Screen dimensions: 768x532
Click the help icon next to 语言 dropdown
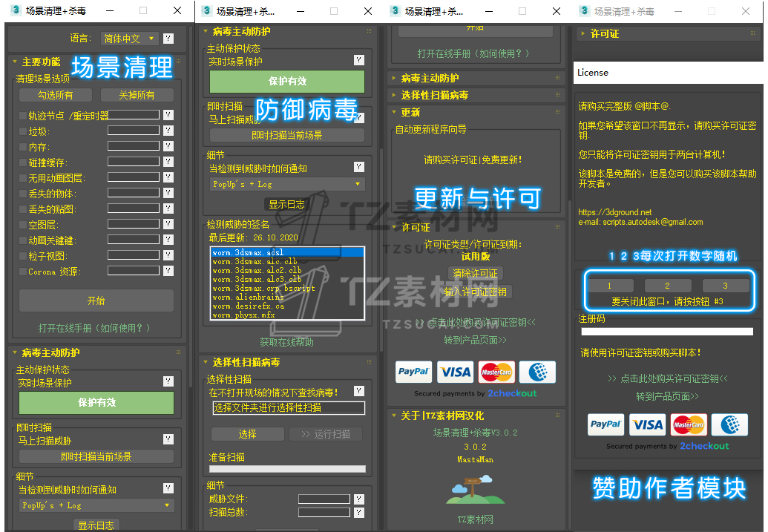coord(168,38)
